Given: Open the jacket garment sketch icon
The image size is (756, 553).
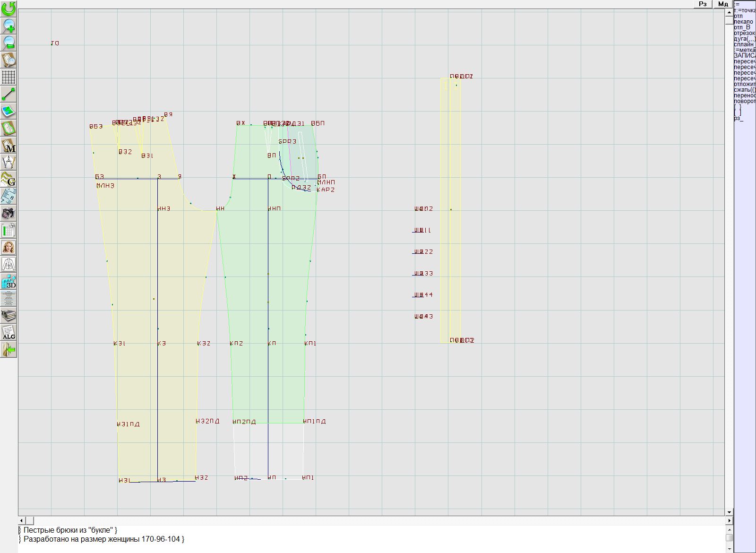Looking at the screenshot, I should coord(9,264).
